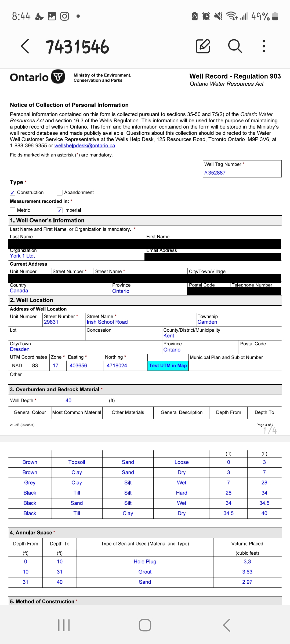290x644 pixels.
Task: Tap the system back navigation button
Action: coord(226,625)
